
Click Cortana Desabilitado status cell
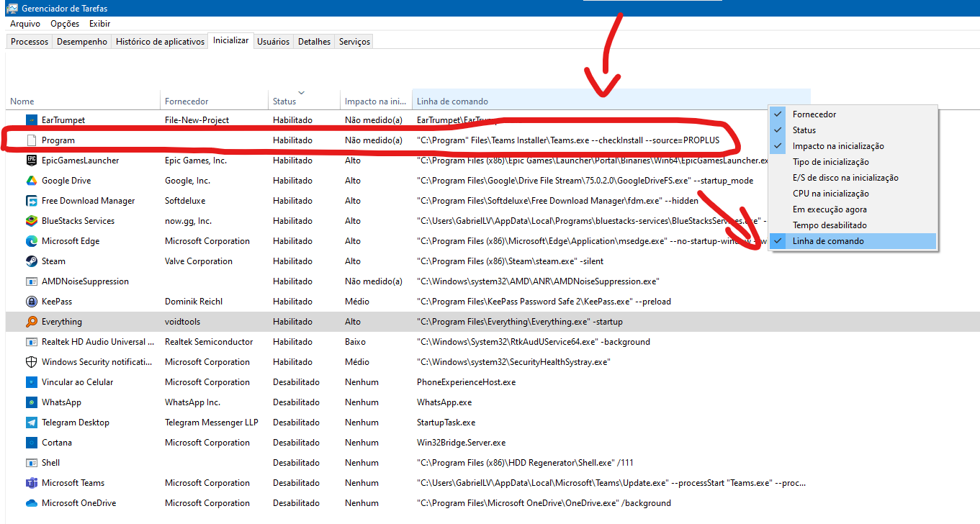tap(296, 443)
